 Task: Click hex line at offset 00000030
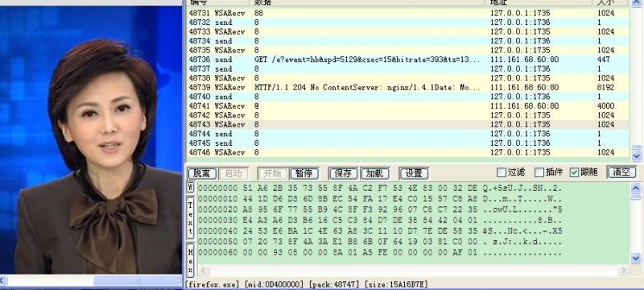(x=379, y=221)
